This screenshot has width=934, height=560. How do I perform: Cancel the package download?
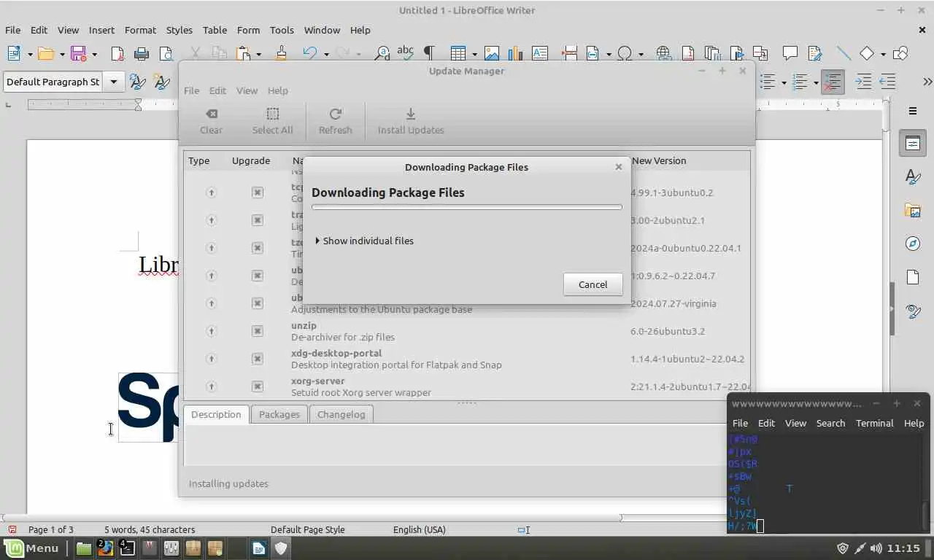tap(593, 284)
